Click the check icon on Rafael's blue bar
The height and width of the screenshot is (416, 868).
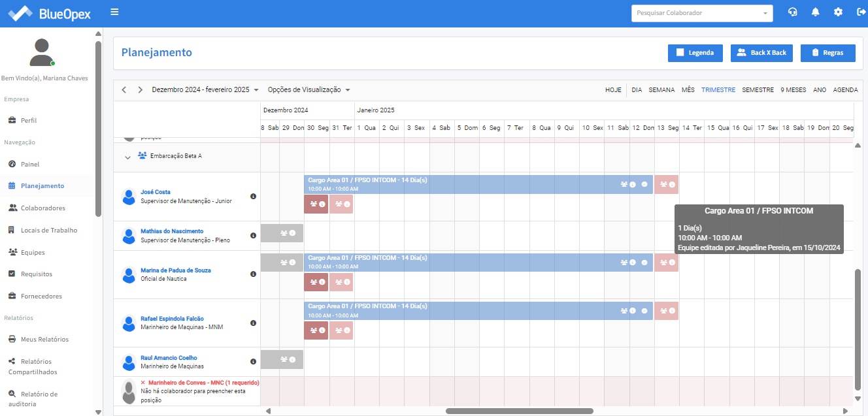(644, 311)
